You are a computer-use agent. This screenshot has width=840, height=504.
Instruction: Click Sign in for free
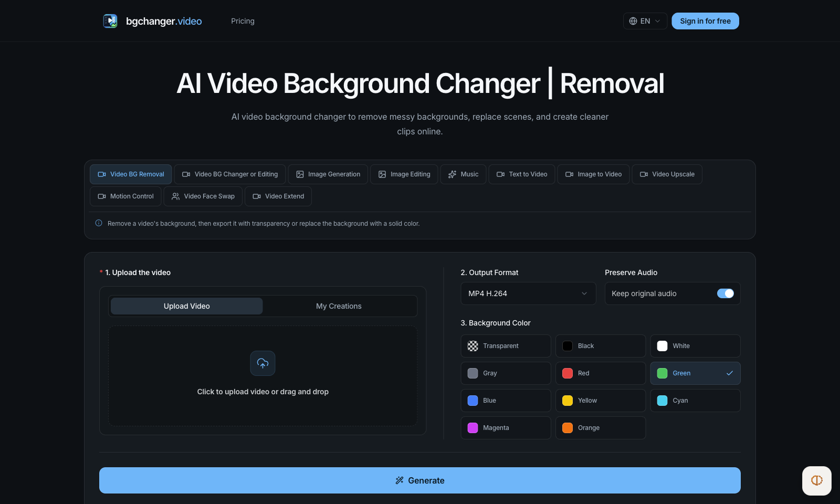pyautogui.click(x=705, y=21)
